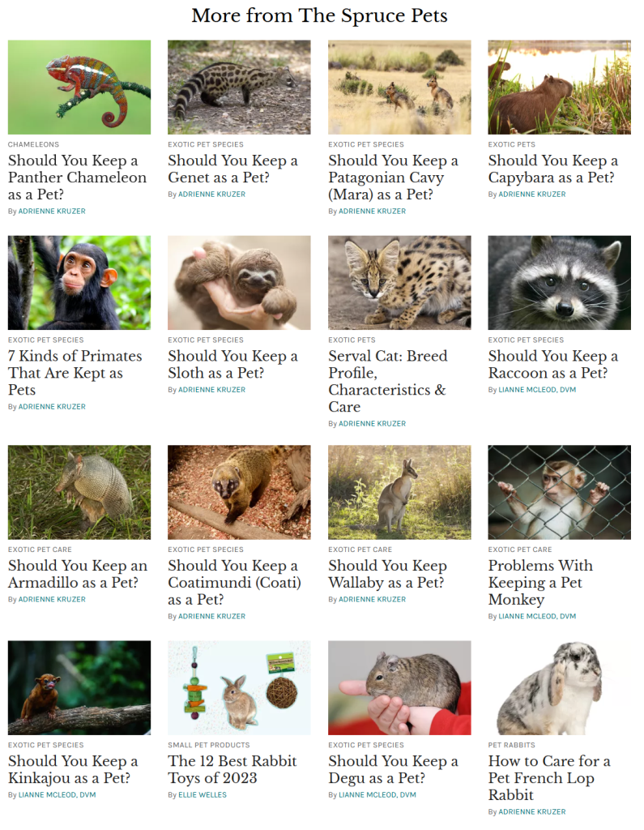The height and width of the screenshot is (830, 644).
Task: Open 'Should You Keep a Coatimundi' headline
Action: 234,582
